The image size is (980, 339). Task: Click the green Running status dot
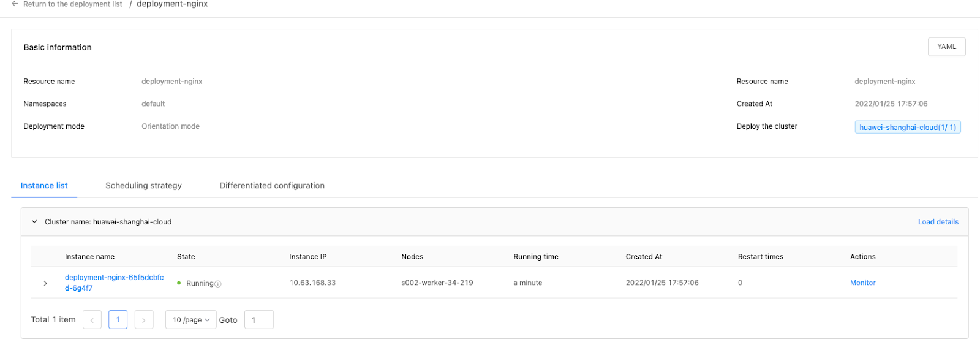coord(179,283)
